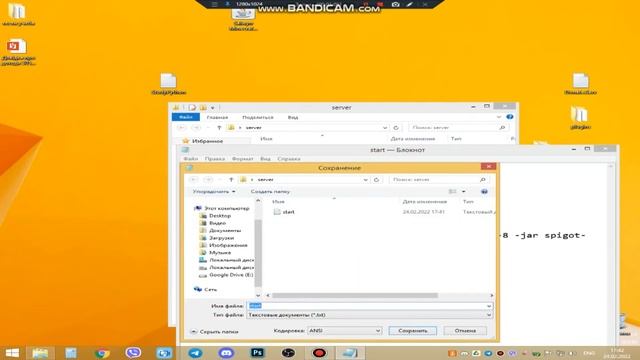Sort by Имя column in save dialog
Screen dimensions: 640x360
(278, 202)
